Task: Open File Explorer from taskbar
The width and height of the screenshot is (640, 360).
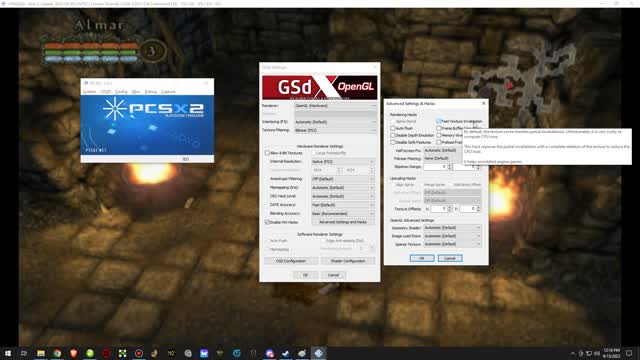Action: coord(41,353)
